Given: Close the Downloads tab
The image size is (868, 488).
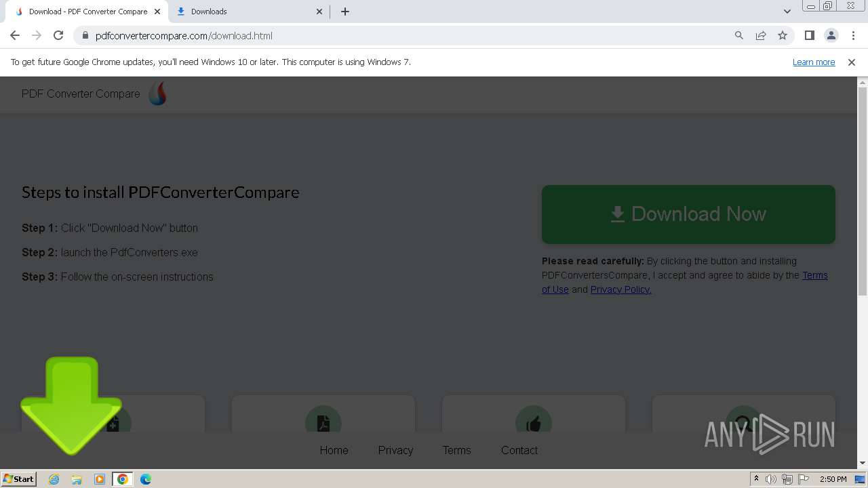Looking at the screenshot, I should pyautogui.click(x=320, y=12).
